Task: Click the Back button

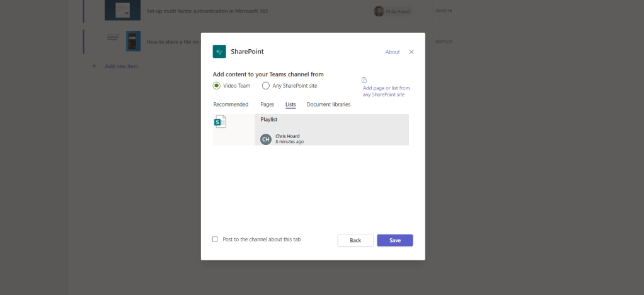Action: (355, 240)
